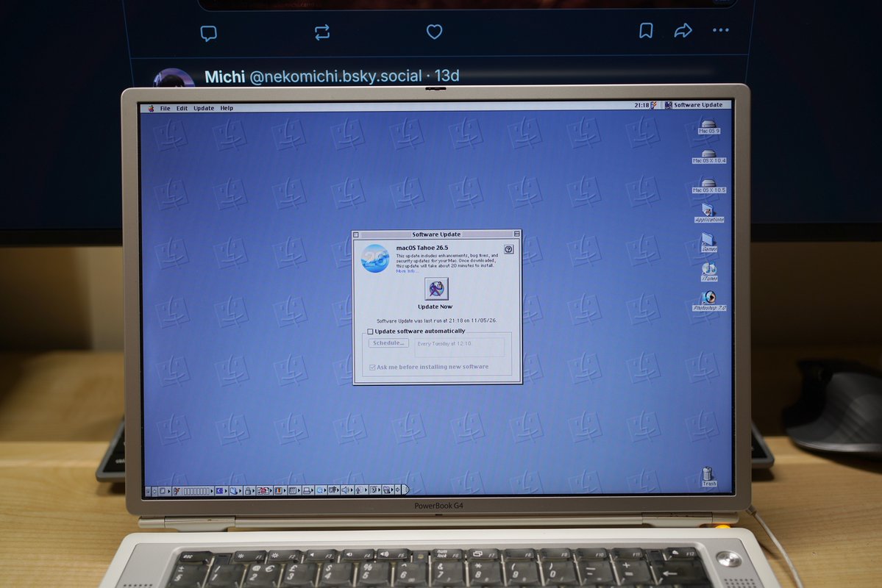This screenshot has height=588, width=882.
Task: Select the Mac OS 9 disk icon
Action: pyautogui.click(x=708, y=126)
